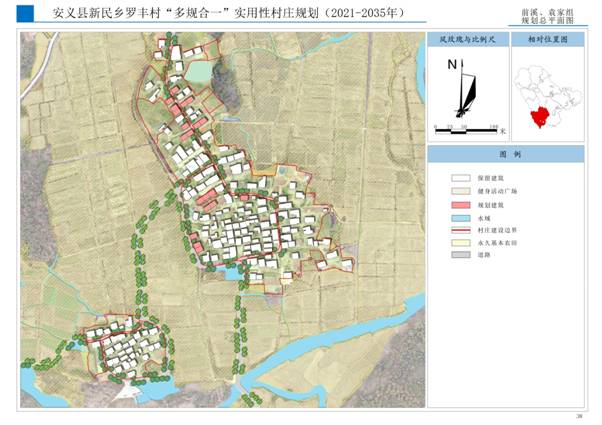The height and width of the screenshot is (425, 602).
Task: Click the 永久基本农田 legend label
Action: point(497,243)
